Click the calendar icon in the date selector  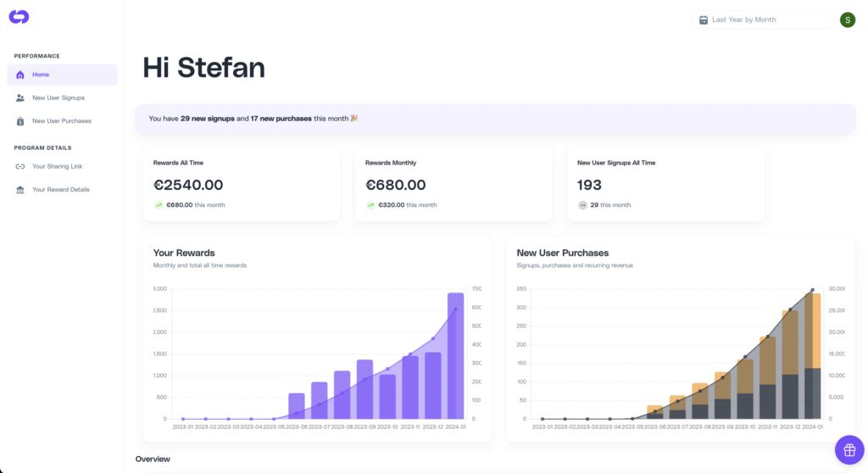(x=704, y=19)
